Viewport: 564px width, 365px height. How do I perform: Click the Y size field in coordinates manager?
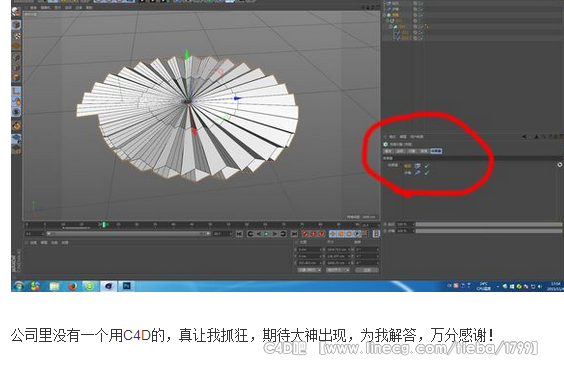339,256
